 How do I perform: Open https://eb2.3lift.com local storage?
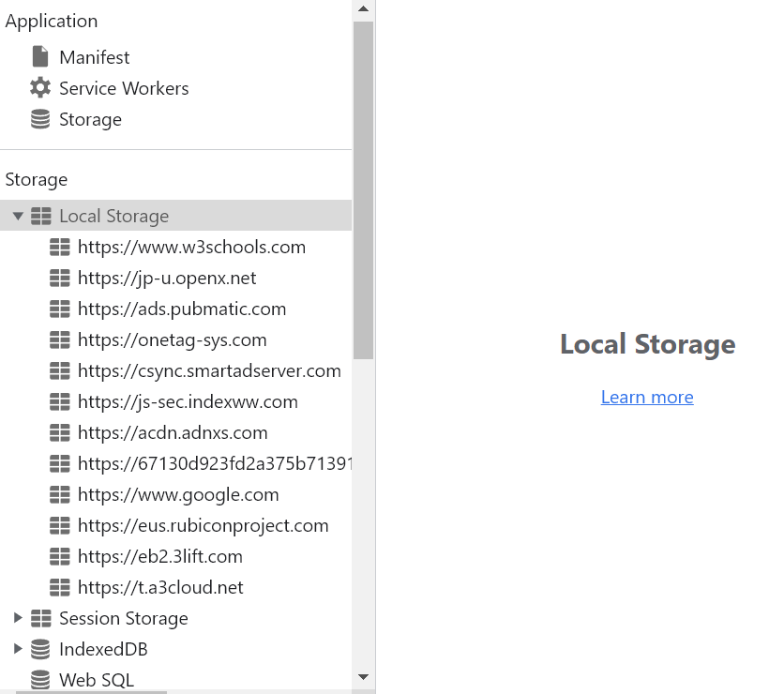click(160, 556)
